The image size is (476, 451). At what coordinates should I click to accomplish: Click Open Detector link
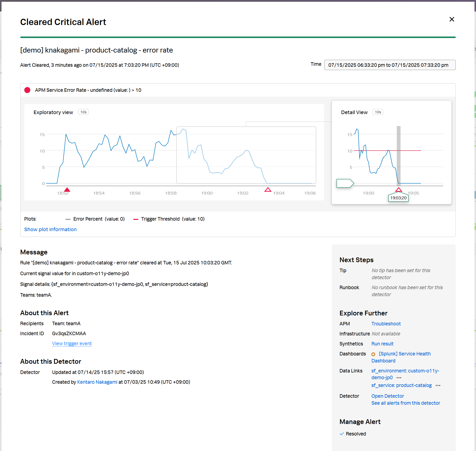[387, 396]
